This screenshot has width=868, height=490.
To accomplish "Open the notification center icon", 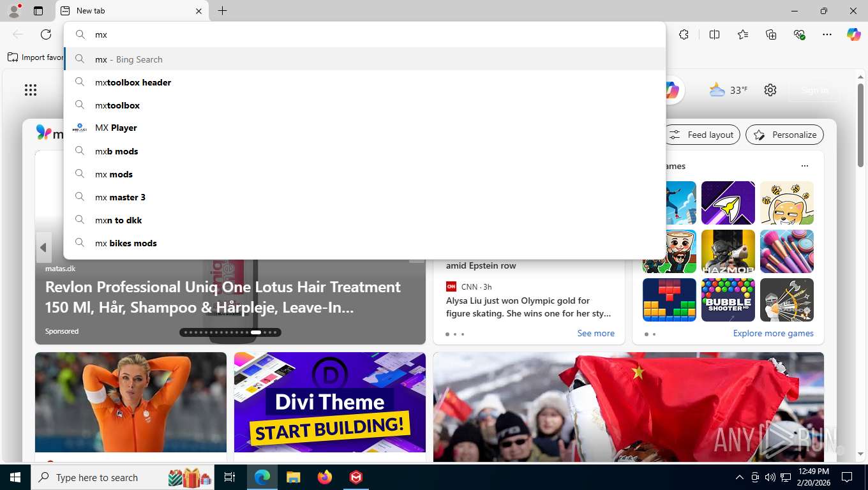I will click(x=847, y=477).
